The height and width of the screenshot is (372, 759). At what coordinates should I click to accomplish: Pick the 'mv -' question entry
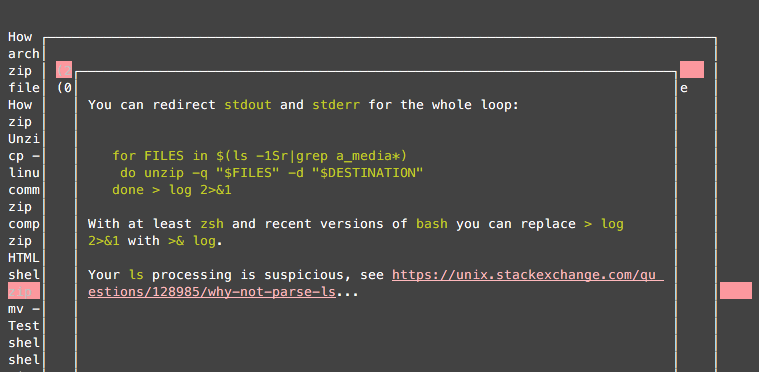pyautogui.click(x=23, y=309)
